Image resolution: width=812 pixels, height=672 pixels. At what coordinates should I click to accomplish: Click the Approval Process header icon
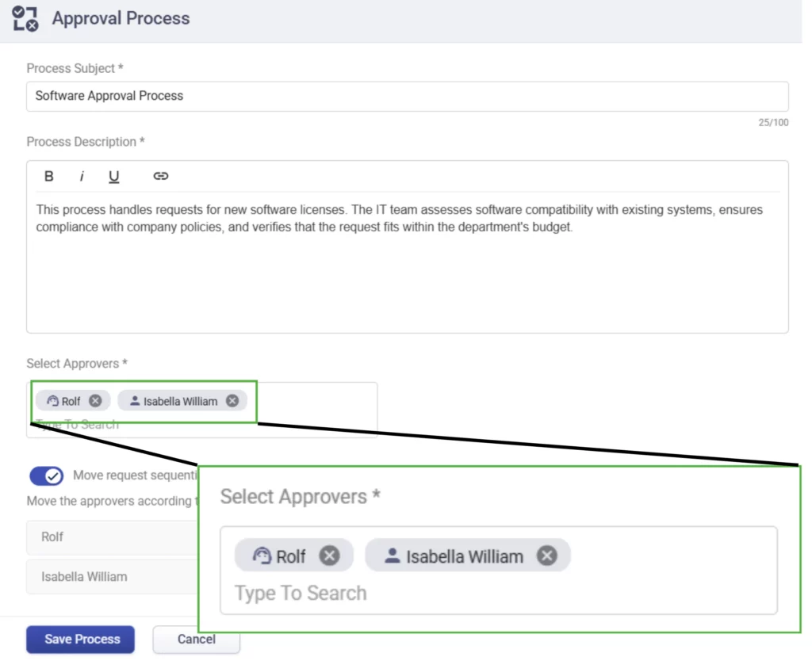[25, 18]
